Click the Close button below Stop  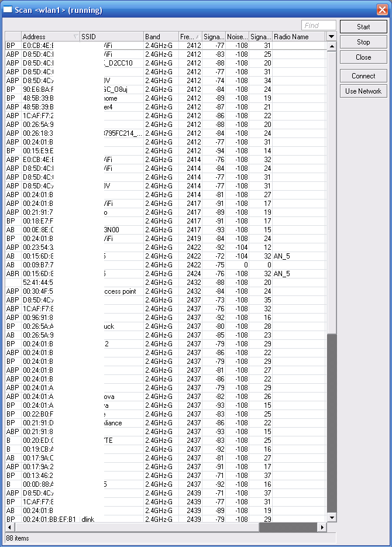(363, 57)
